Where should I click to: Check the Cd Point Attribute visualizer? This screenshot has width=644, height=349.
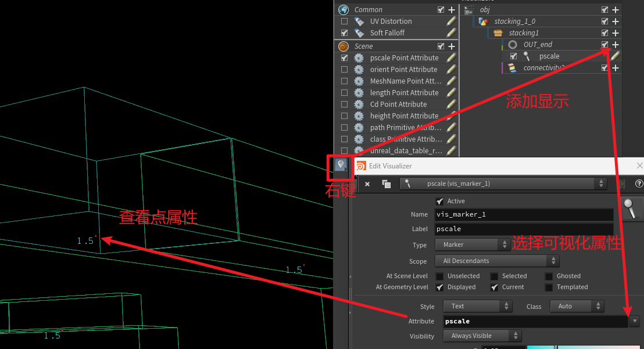[344, 105]
